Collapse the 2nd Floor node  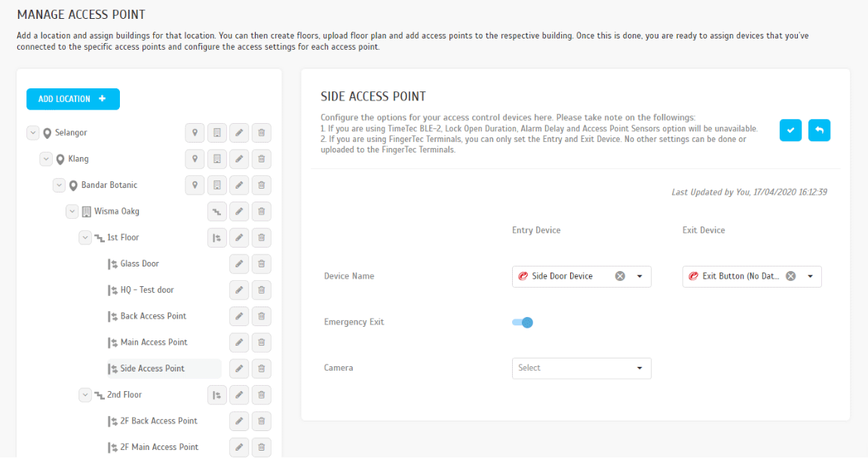pyautogui.click(x=84, y=395)
